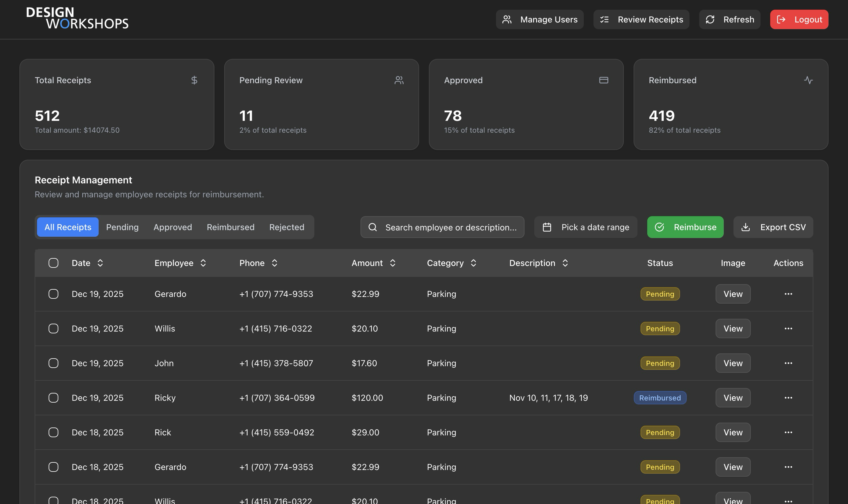Open the Review Receipts section
The image size is (848, 504).
641,19
